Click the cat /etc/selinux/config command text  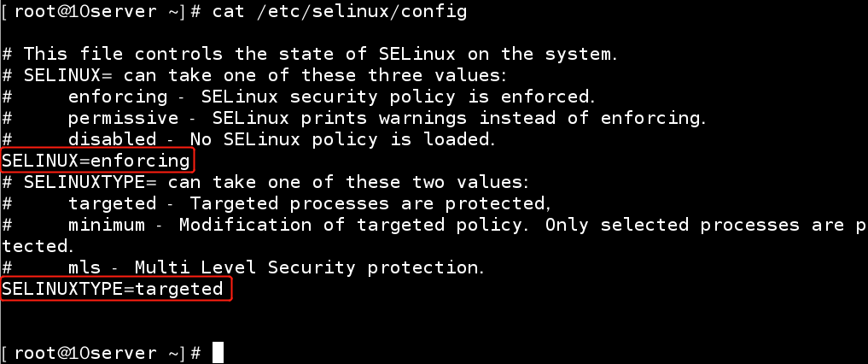tap(340, 12)
